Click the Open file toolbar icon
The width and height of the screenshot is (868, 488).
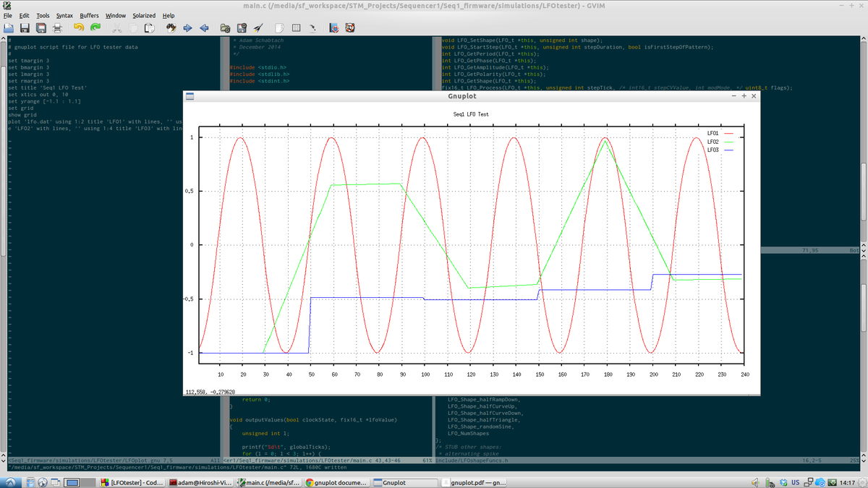point(8,28)
